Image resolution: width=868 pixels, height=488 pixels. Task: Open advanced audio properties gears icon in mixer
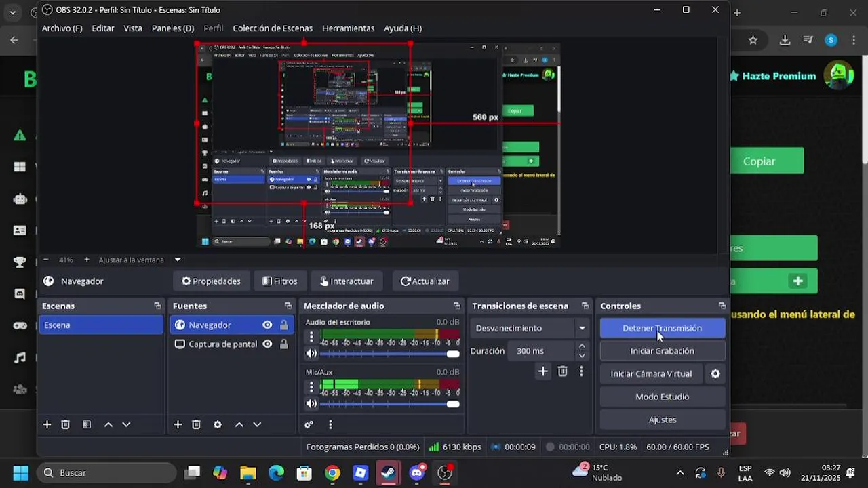click(x=309, y=424)
